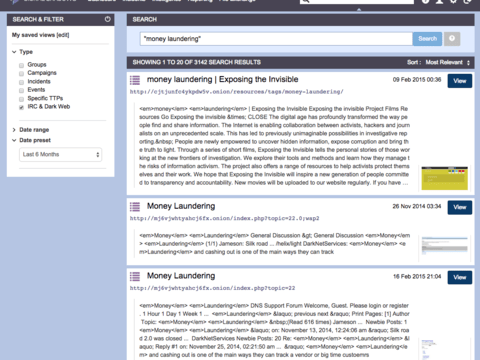Open the yellow page thumbnail of first result
480x360 pixels.
click(444, 178)
